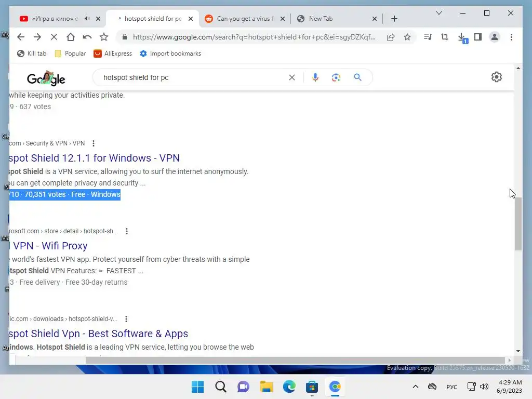Close the New Tab tab

click(375, 19)
